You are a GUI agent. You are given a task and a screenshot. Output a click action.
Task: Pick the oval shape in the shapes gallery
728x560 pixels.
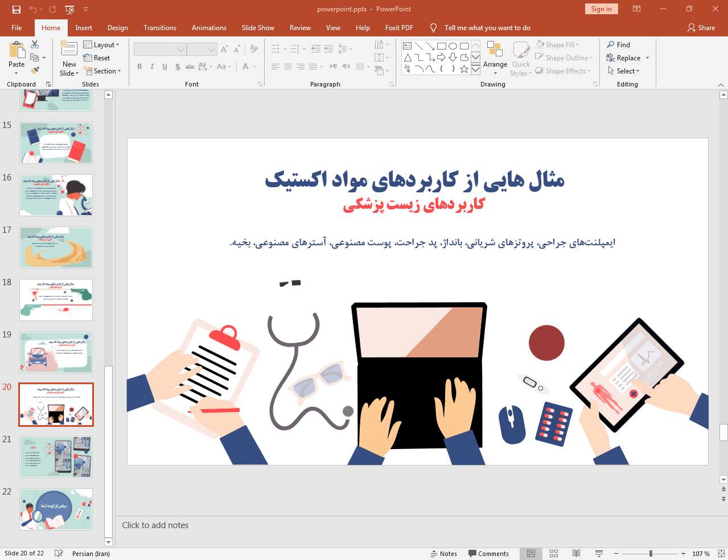(453, 46)
